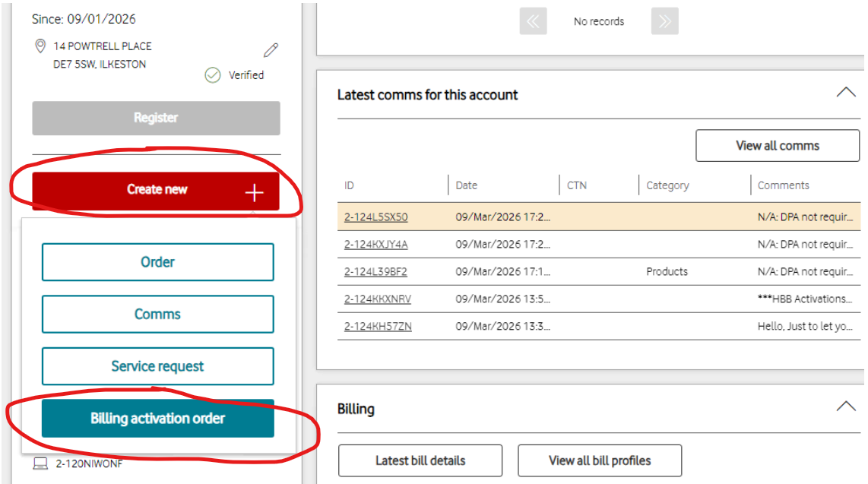Click View all bill profiles button
This screenshot has height=484, width=868.
point(599,460)
